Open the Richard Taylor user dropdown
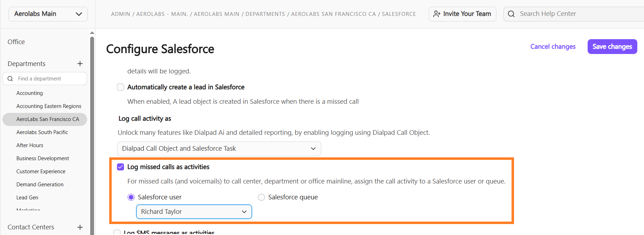 [194, 212]
